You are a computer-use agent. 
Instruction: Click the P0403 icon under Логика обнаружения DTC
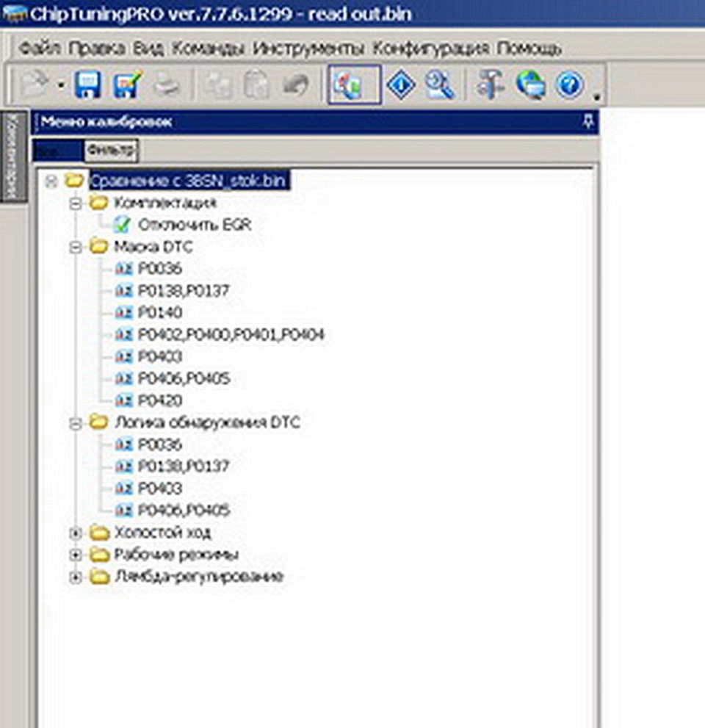point(123,489)
